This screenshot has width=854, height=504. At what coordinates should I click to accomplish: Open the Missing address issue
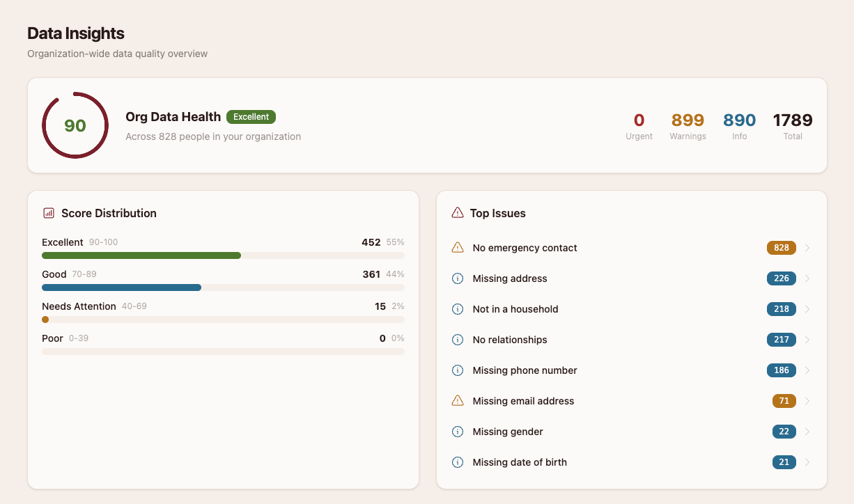coord(632,278)
